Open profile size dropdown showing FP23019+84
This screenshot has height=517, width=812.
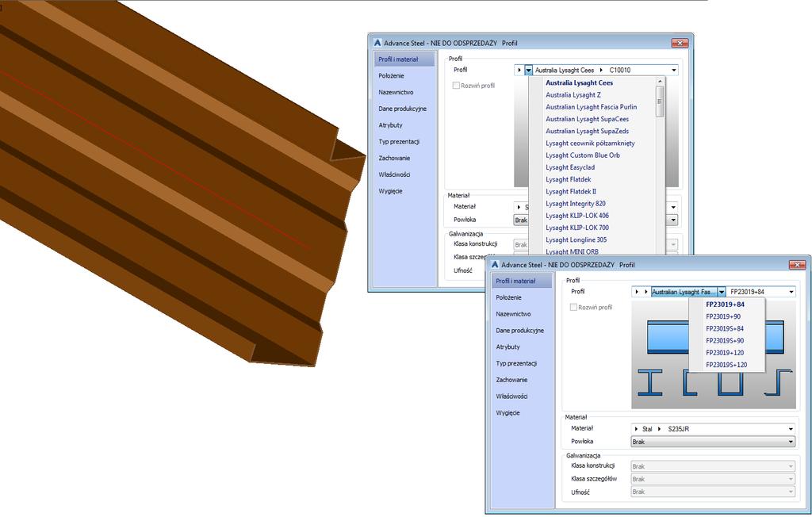[x=791, y=292]
